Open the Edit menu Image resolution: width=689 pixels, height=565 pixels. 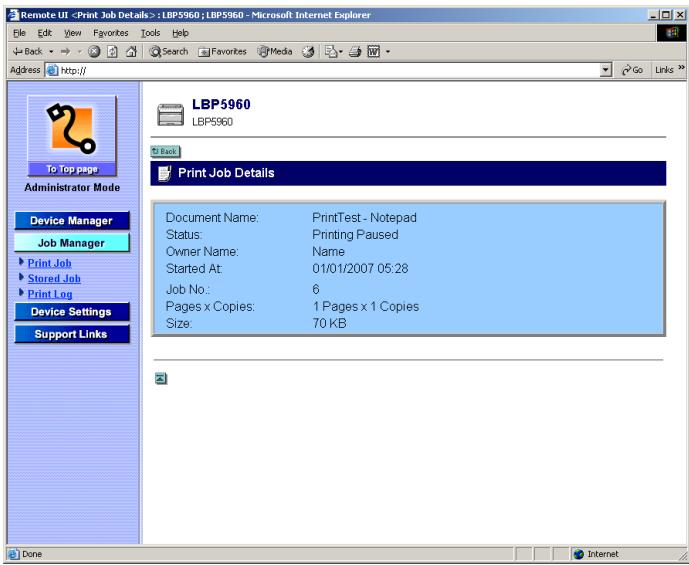pos(44,33)
